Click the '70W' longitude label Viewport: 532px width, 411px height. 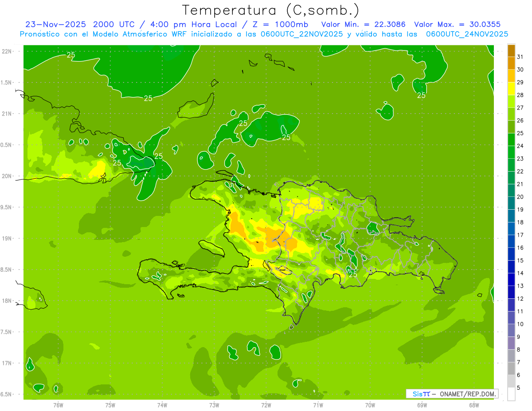[x=370, y=405]
